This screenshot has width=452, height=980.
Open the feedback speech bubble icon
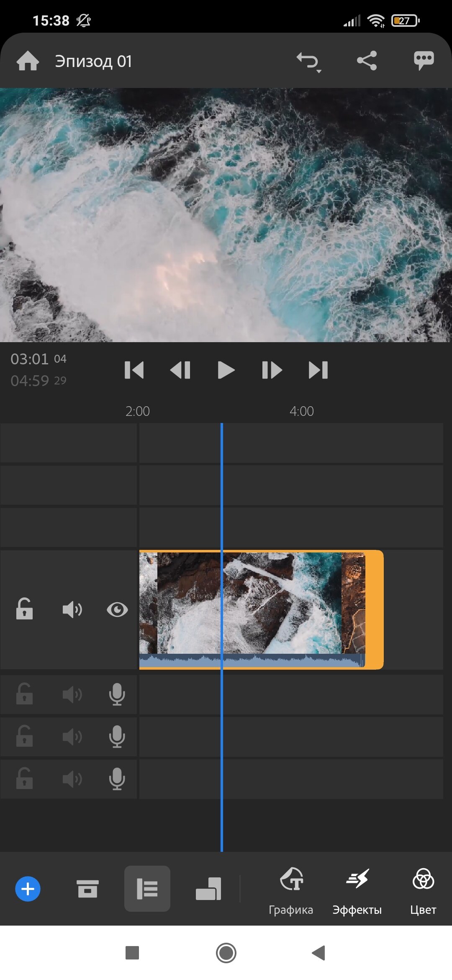coord(424,61)
